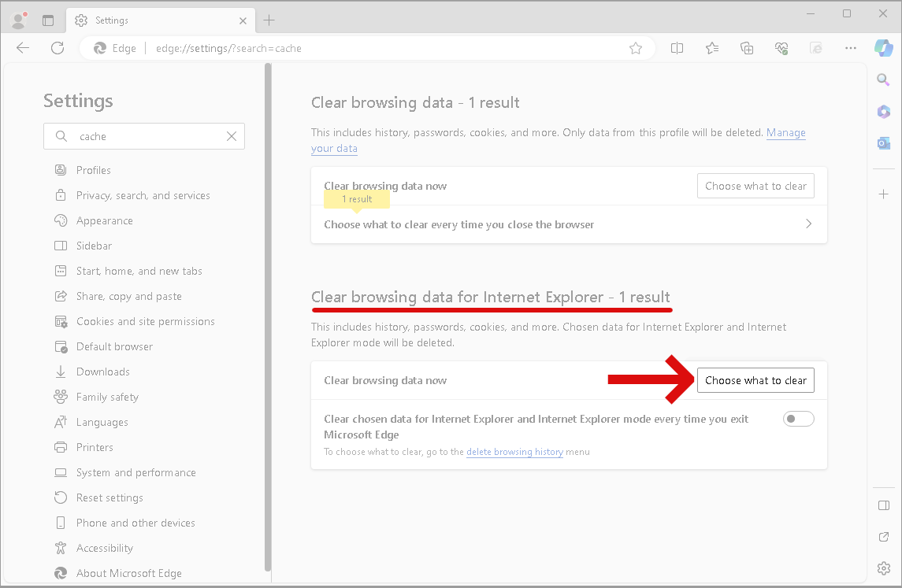Open Phone and other devices

124,523
